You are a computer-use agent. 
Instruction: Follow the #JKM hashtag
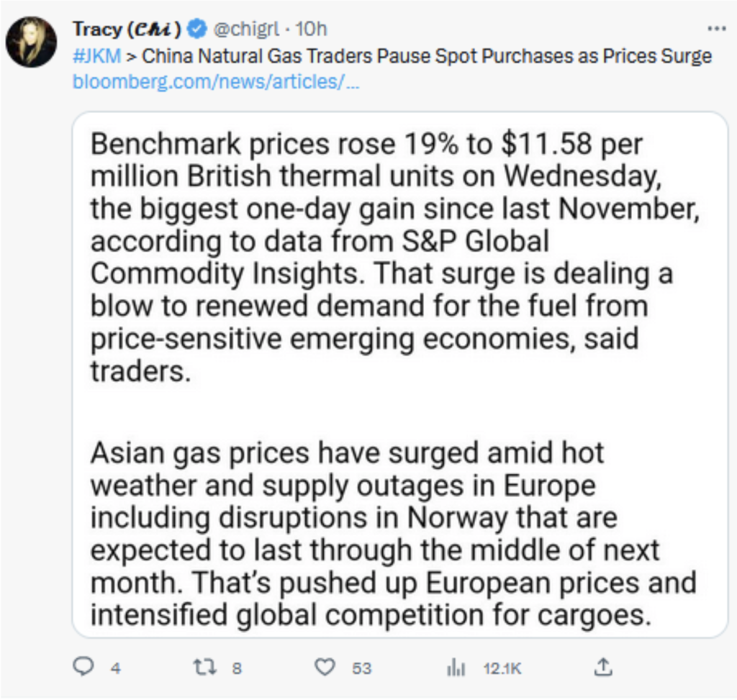[97, 56]
